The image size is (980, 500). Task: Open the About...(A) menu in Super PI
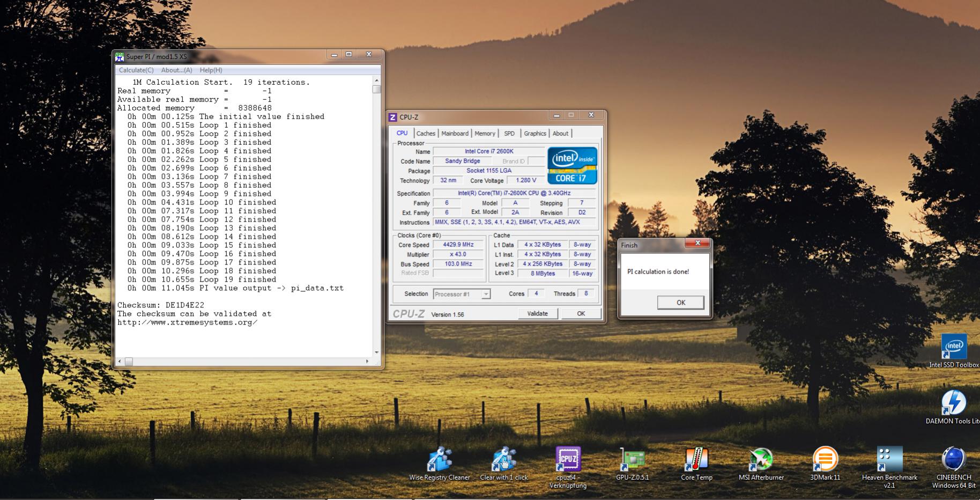tap(176, 70)
